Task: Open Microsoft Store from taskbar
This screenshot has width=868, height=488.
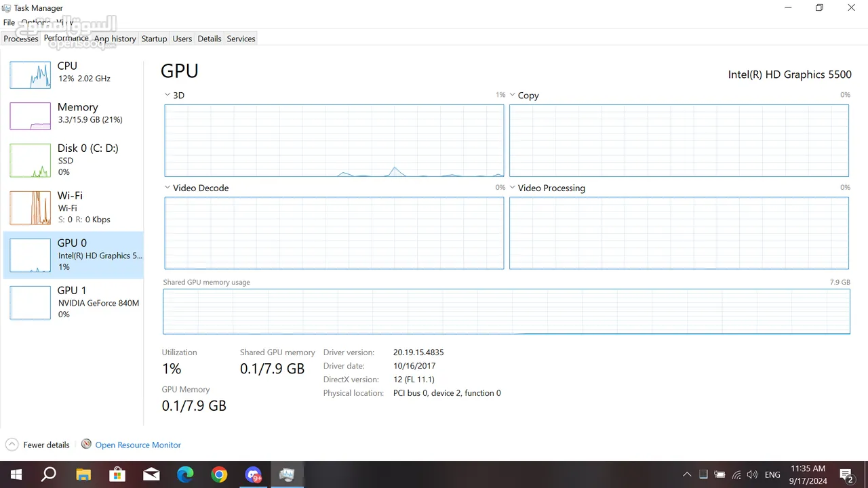Action: (117, 474)
